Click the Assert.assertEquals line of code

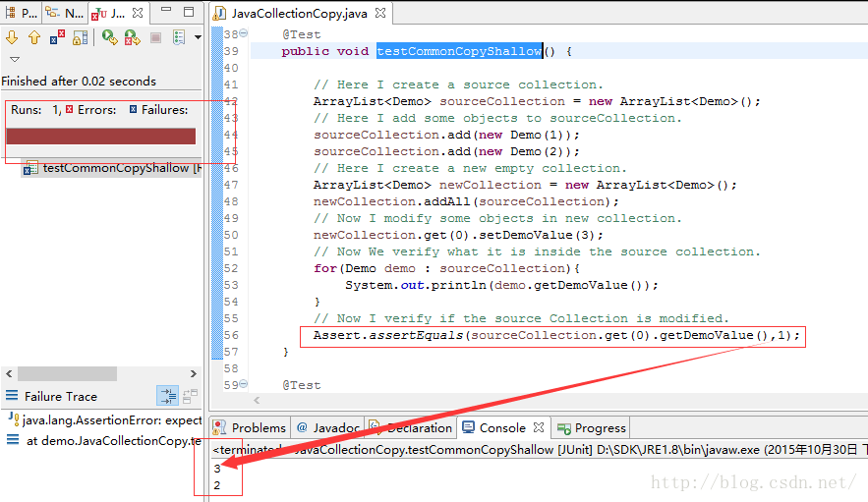556,335
